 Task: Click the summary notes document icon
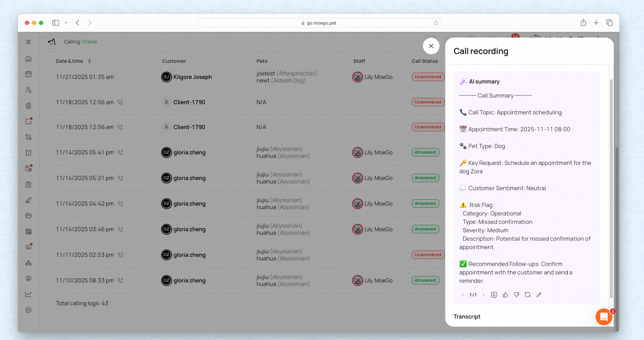494,295
